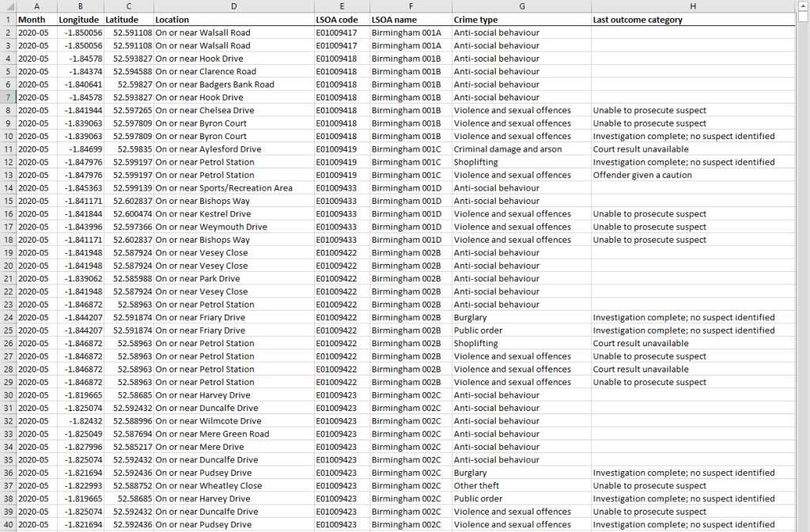Click the 'On or near Chelsea Drive' cell
The image size is (810, 532).
point(205,110)
